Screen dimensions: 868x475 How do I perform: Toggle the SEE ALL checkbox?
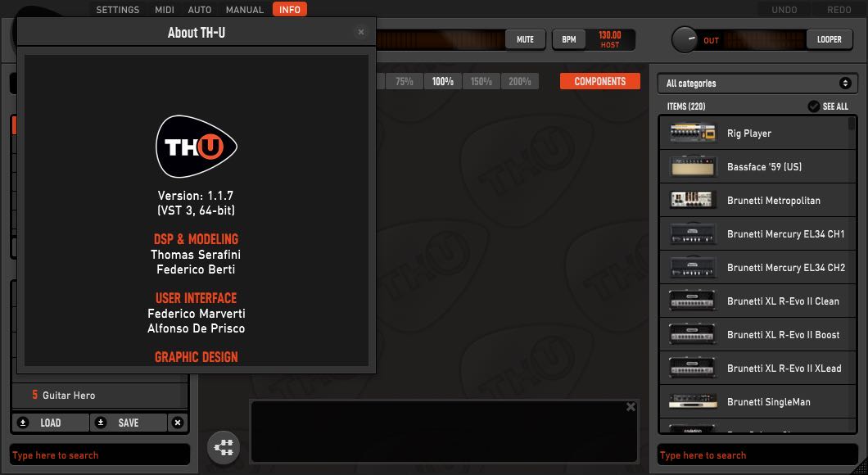[813, 106]
